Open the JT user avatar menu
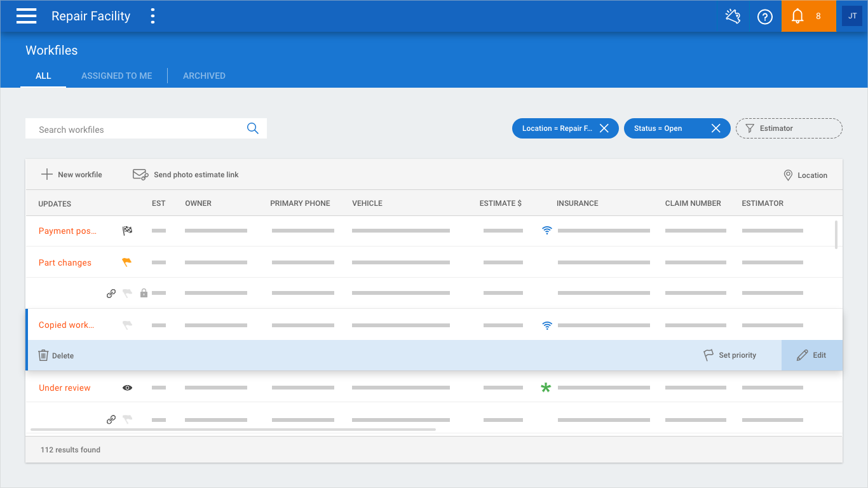The image size is (868, 488). coord(852,16)
